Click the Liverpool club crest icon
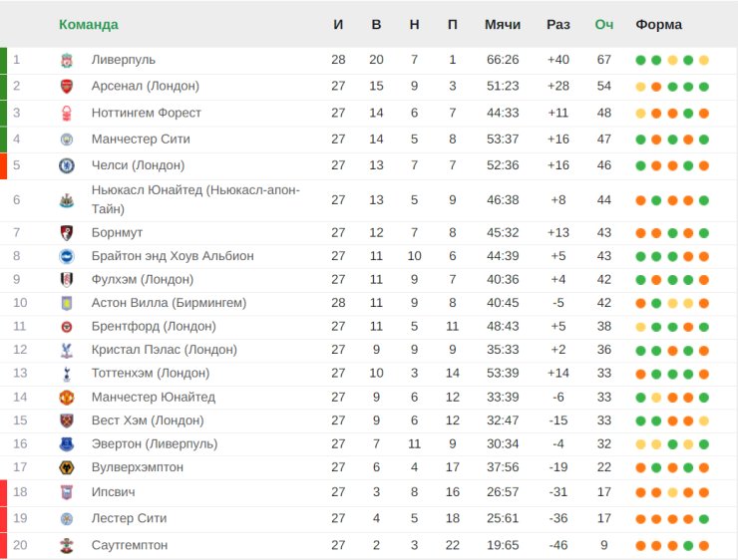 tap(67, 60)
